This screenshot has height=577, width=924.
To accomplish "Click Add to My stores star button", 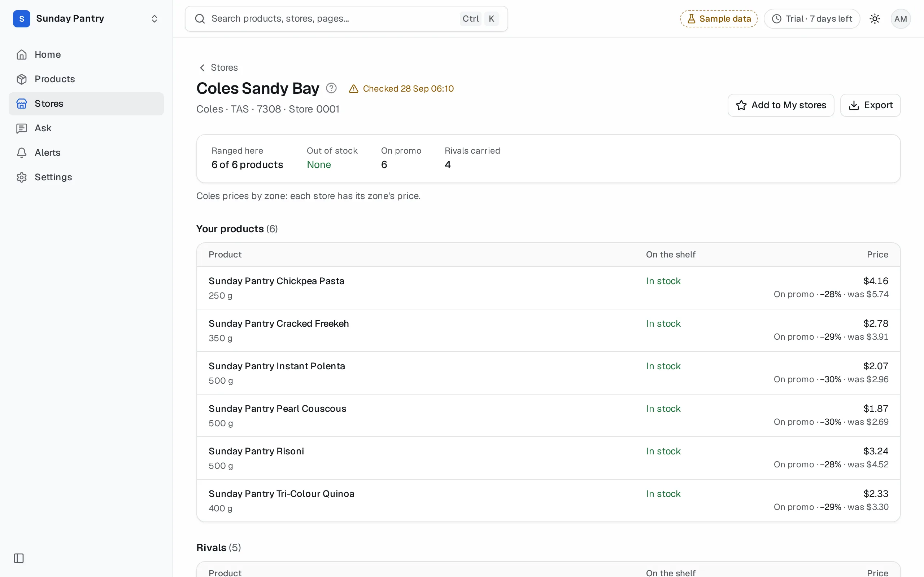I will (780, 105).
